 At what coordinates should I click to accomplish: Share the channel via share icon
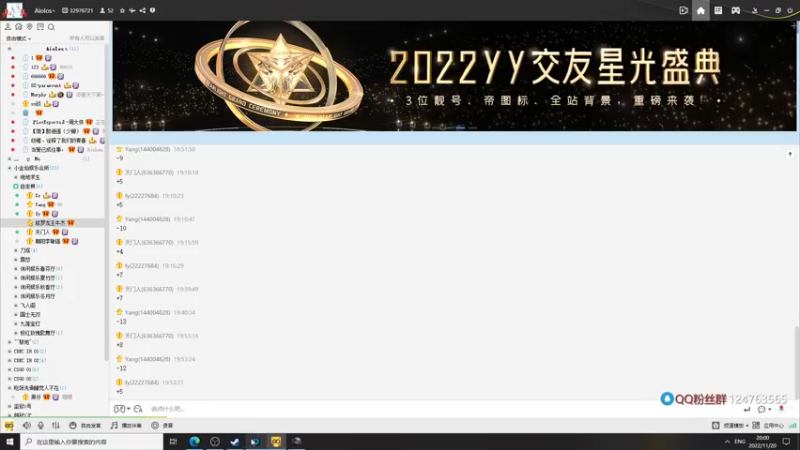coord(142,10)
